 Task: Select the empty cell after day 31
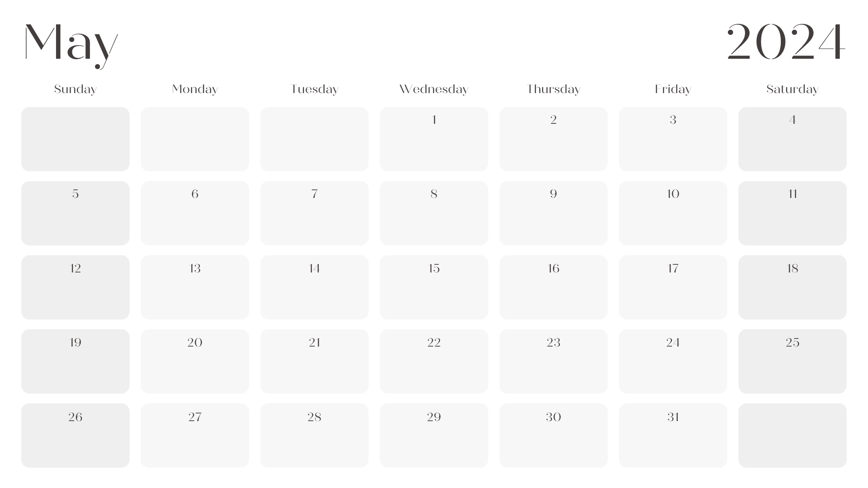[793, 436]
